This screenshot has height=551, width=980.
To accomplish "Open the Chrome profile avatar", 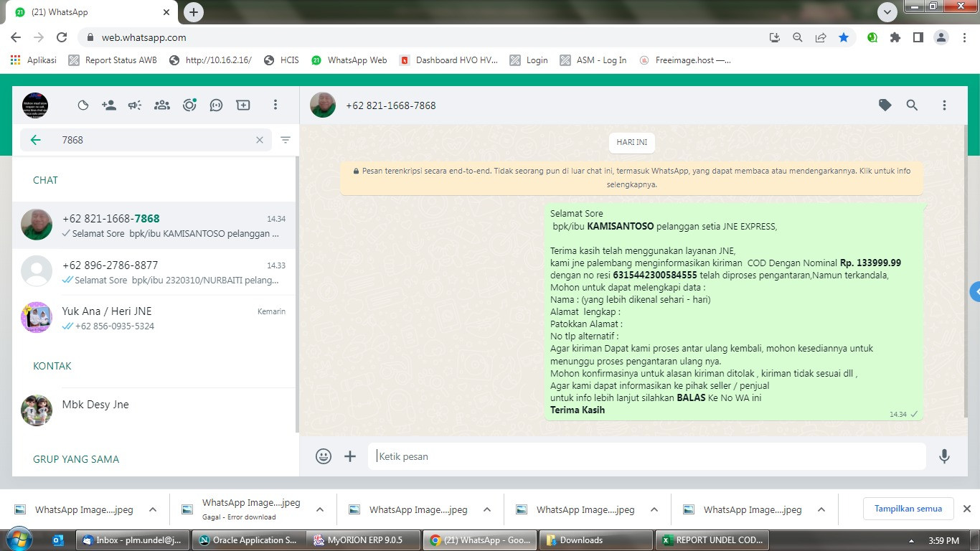I will click(x=941, y=37).
